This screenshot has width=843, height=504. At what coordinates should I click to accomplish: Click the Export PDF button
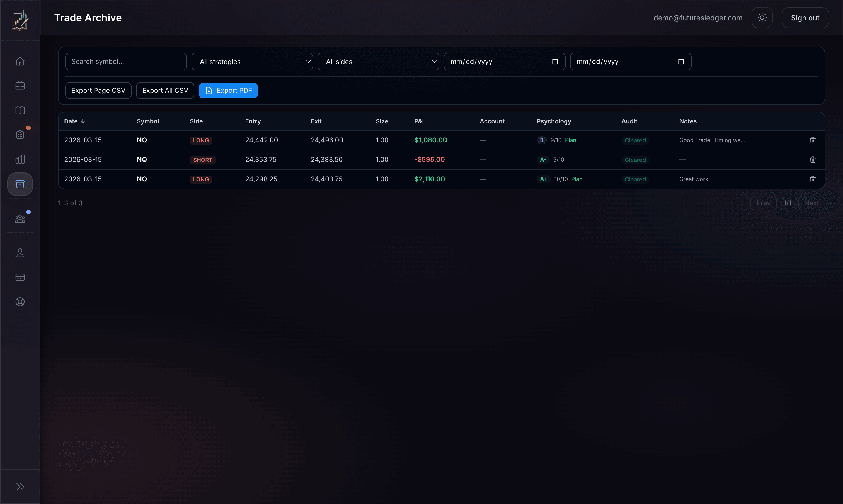click(228, 90)
